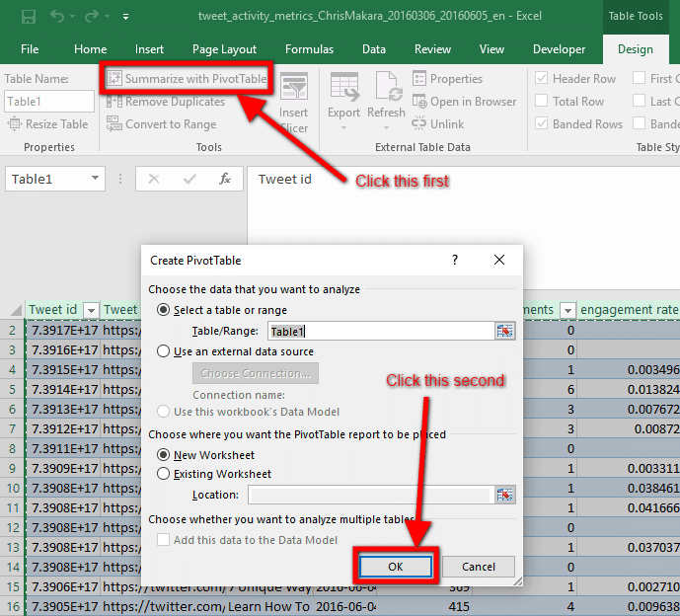Click the Undo arrow icon
680x616 pixels.
[58, 17]
